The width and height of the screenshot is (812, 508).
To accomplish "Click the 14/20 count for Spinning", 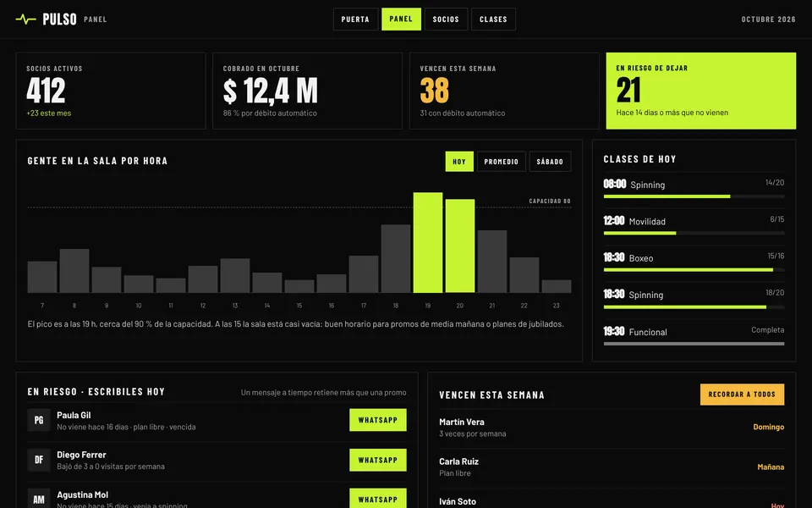I will [x=775, y=183].
